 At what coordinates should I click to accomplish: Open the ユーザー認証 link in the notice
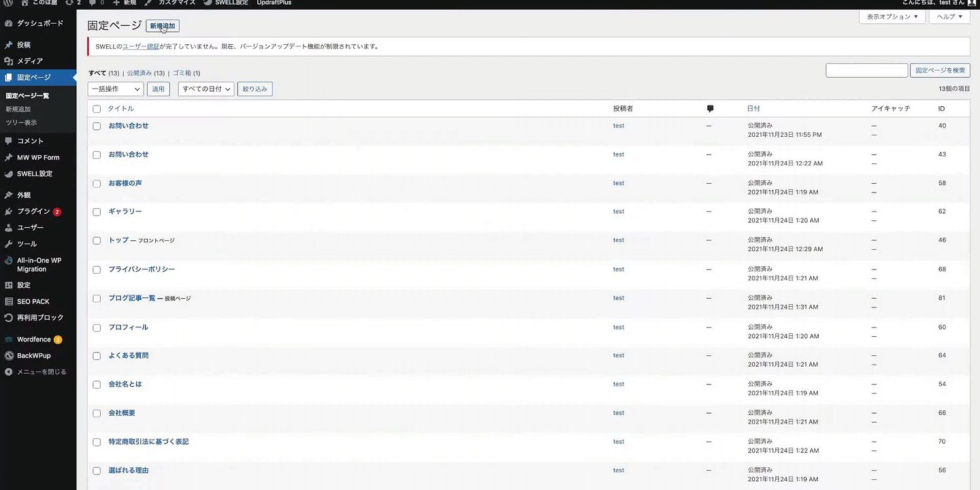coord(141,47)
